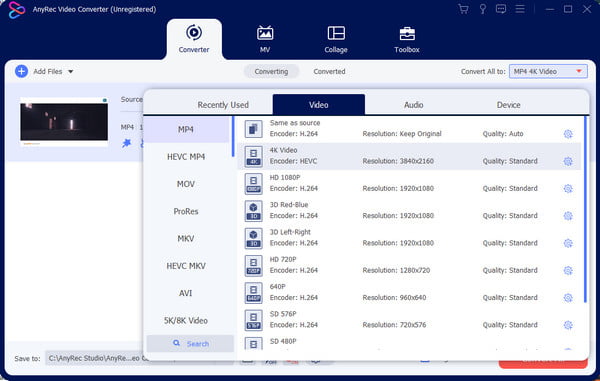
Task: Select Encoder: HEVC text
Action: (293, 161)
